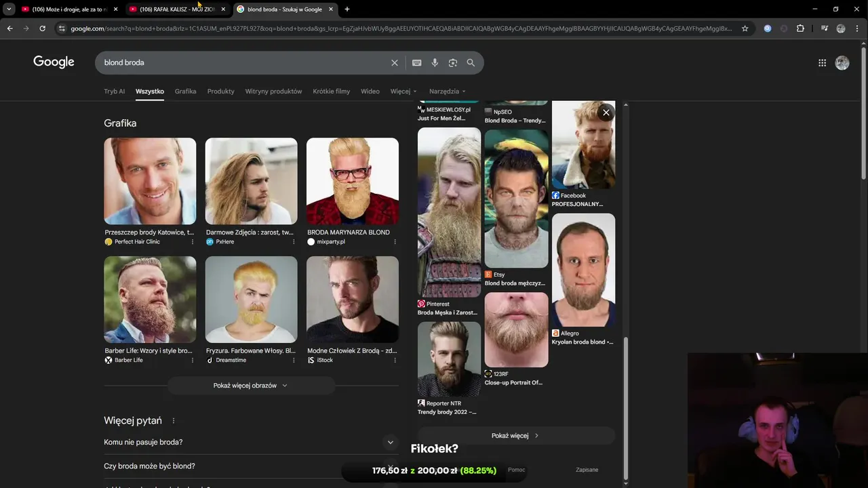Open options menu for Barber Life result
This screenshot has height=488, width=868.
(x=192, y=361)
